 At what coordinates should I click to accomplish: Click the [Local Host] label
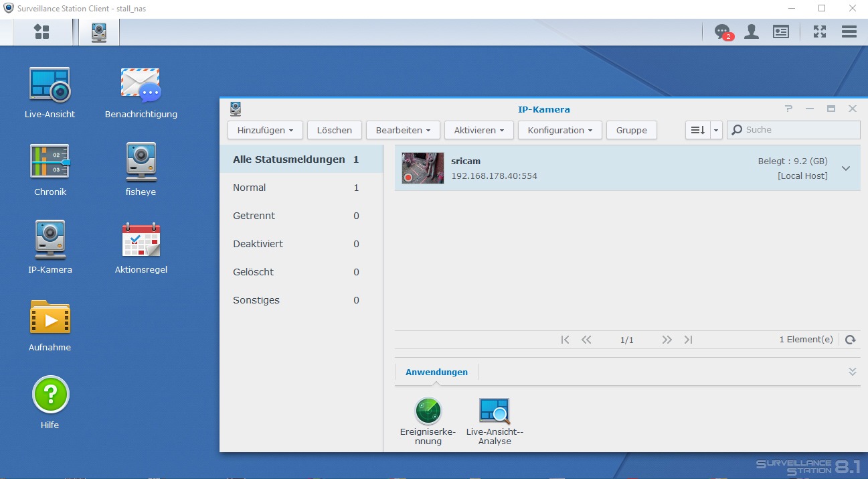(x=802, y=176)
